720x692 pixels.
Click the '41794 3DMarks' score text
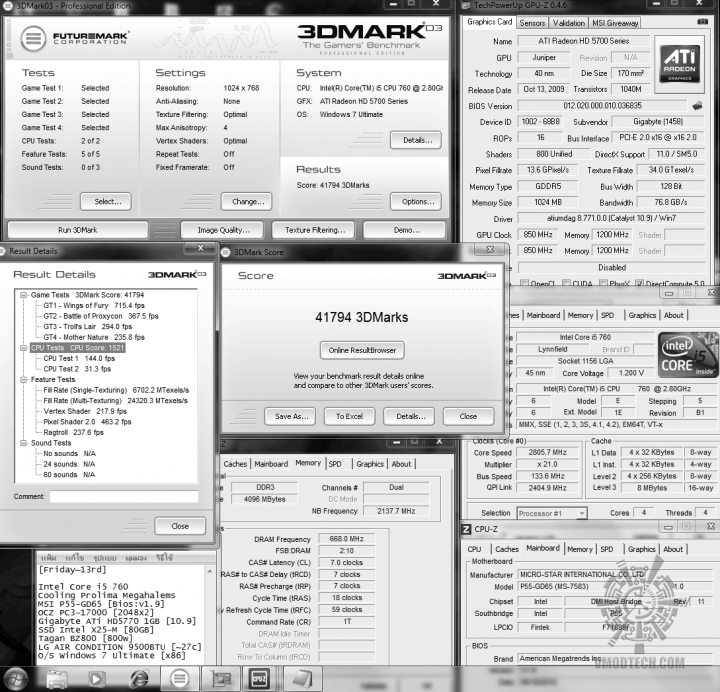pos(361,317)
